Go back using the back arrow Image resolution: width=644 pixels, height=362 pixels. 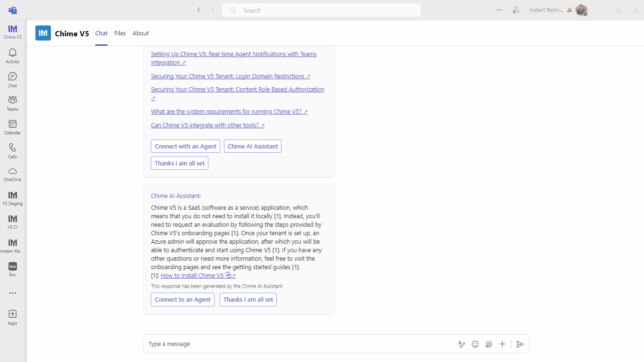(199, 10)
